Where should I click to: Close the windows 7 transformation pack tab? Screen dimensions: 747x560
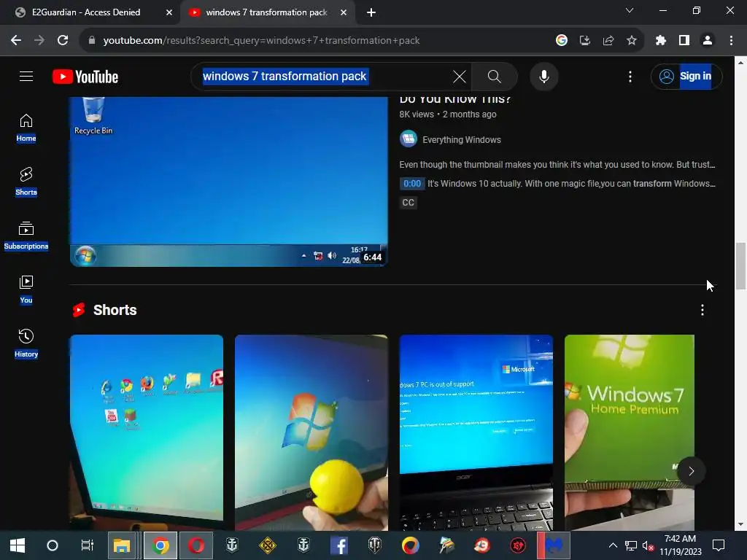pyautogui.click(x=344, y=12)
